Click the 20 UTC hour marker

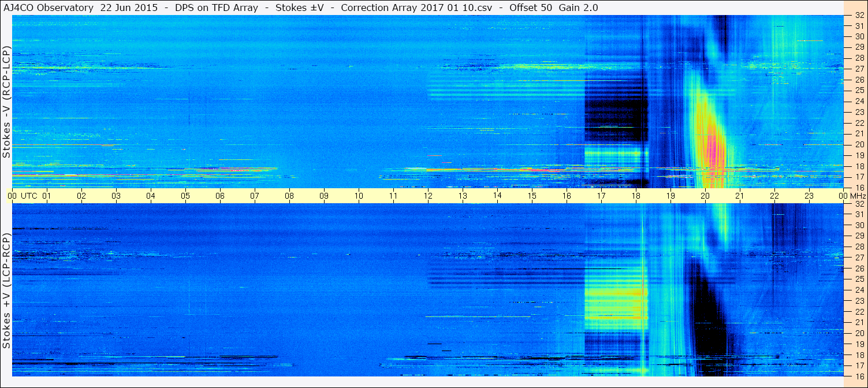point(705,196)
